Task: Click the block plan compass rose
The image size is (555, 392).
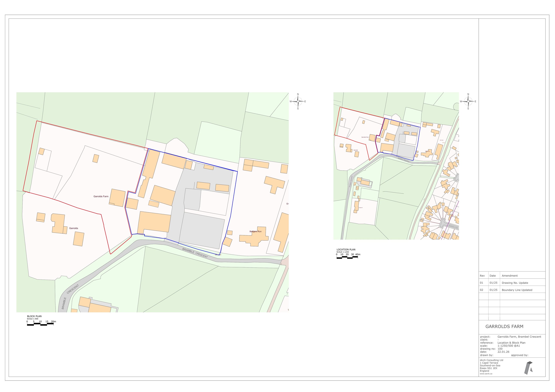Action: (x=298, y=102)
